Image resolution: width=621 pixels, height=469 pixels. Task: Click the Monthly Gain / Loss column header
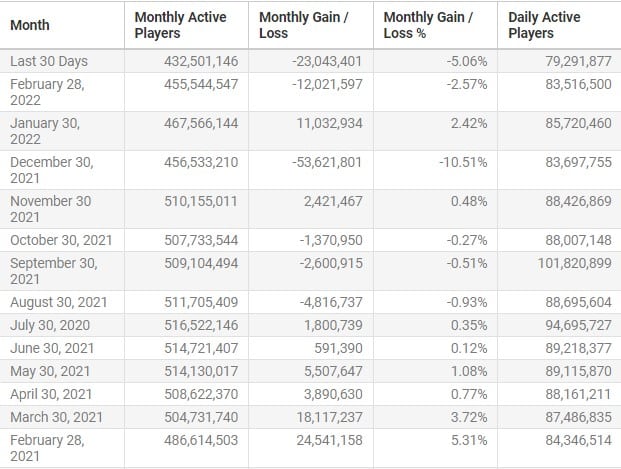click(302, 25)
